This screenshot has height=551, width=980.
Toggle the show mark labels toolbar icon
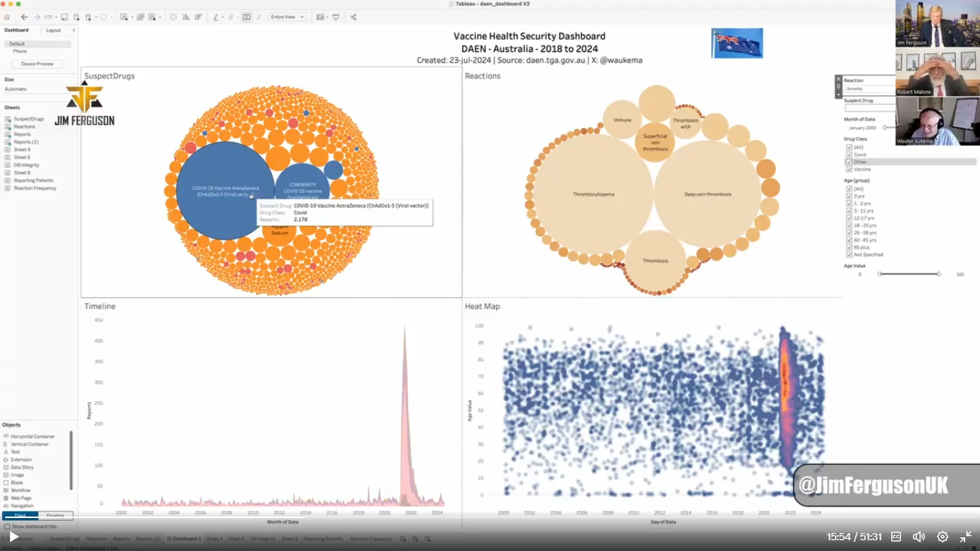tap(246, 17)
